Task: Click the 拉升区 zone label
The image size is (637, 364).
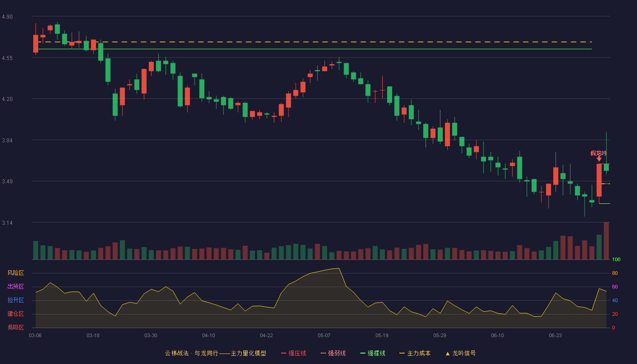Action: (15, 300)
